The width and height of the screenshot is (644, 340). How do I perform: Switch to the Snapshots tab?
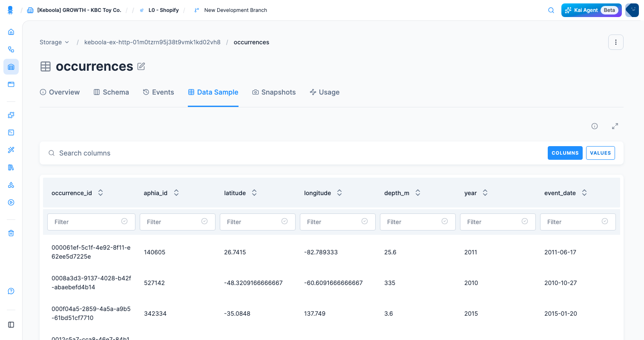coord(274,92)
